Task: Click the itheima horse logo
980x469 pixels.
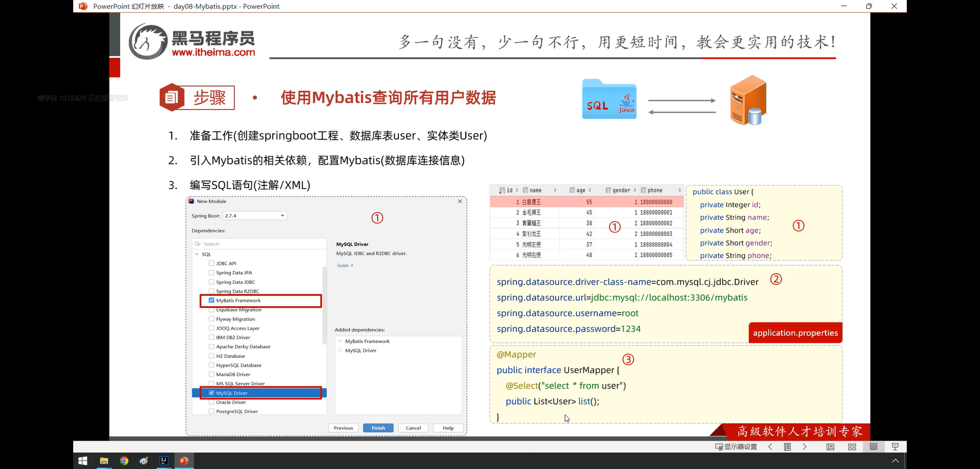Action: [x=148, y=41]
